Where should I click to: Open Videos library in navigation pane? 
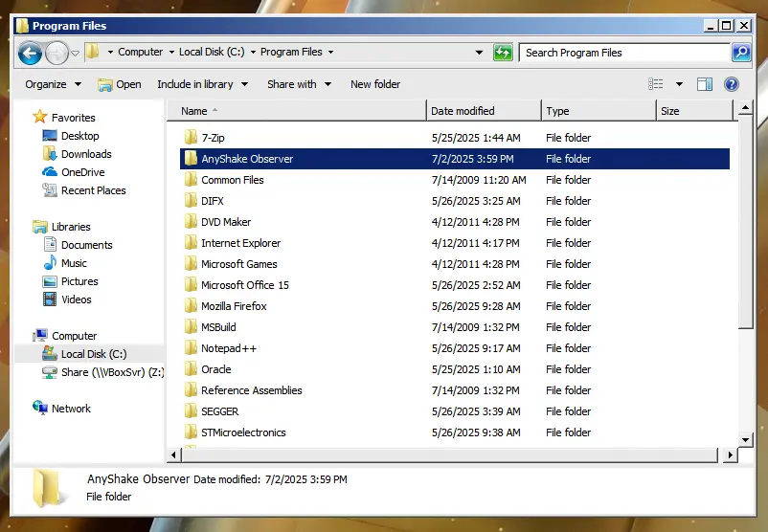pyautogui.click(x=67, y=299)
